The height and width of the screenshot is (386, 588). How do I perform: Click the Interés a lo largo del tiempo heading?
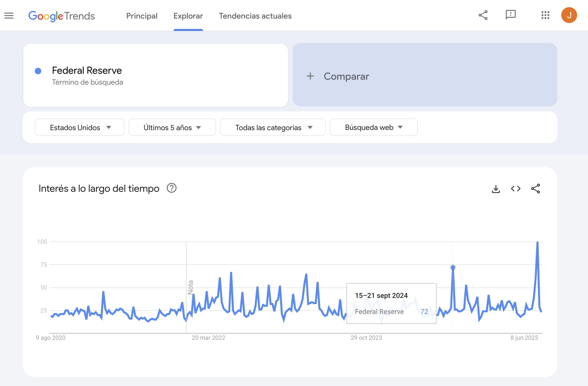[x=99, y=189]
